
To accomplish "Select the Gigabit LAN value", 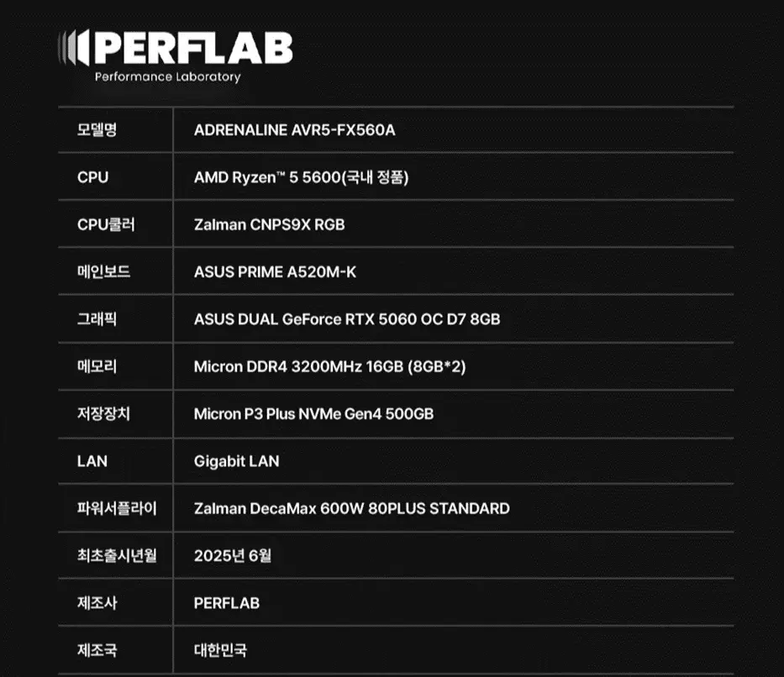I will click(236, 461).
